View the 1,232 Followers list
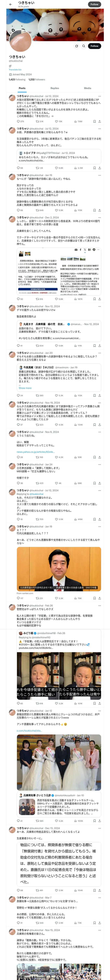 (x=37, y=80)
